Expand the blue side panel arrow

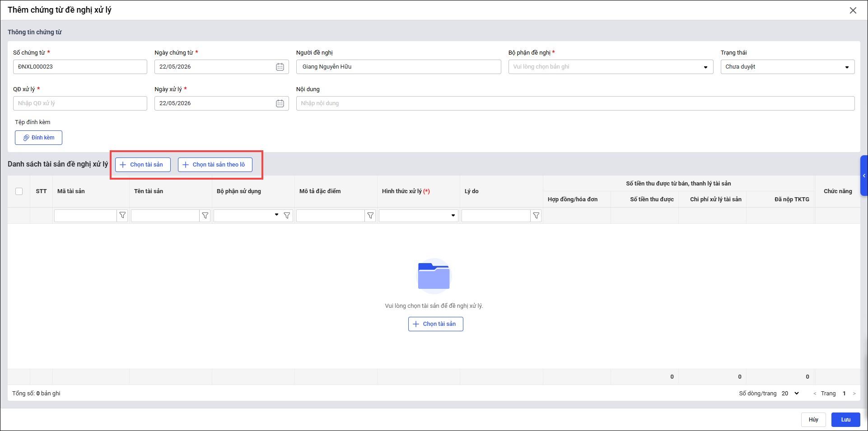pos(864,176)
